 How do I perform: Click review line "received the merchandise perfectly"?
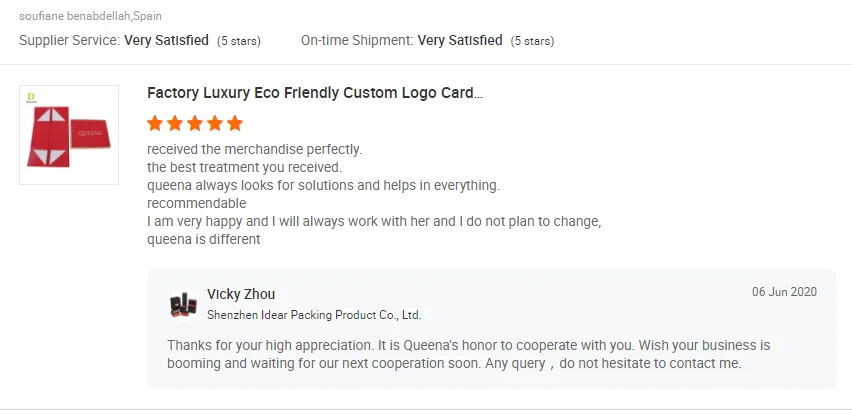[254, 149]
